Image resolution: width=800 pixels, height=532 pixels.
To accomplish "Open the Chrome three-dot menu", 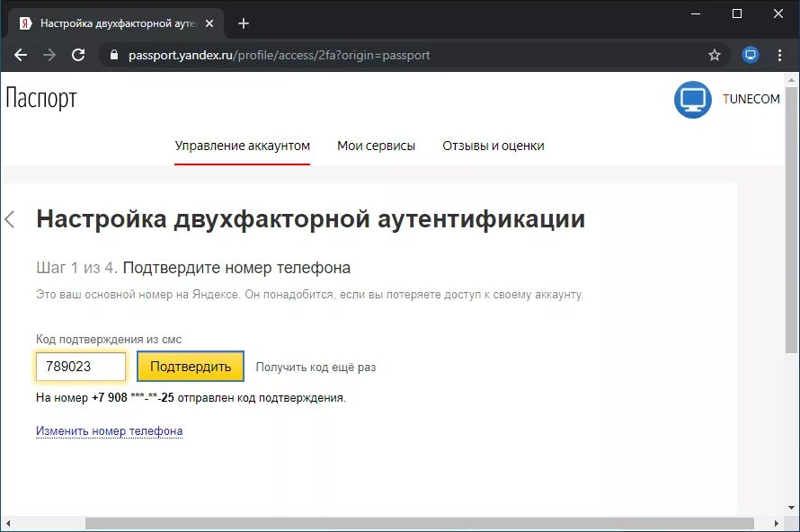I will pyautogui.click(x=779, y=55).
